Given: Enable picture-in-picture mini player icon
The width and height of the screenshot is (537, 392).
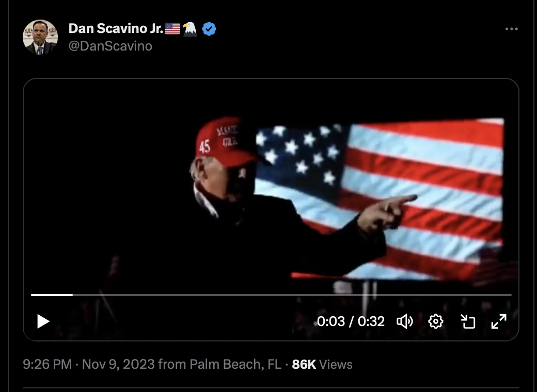Looking at the screenshot, I should [467, 321].
